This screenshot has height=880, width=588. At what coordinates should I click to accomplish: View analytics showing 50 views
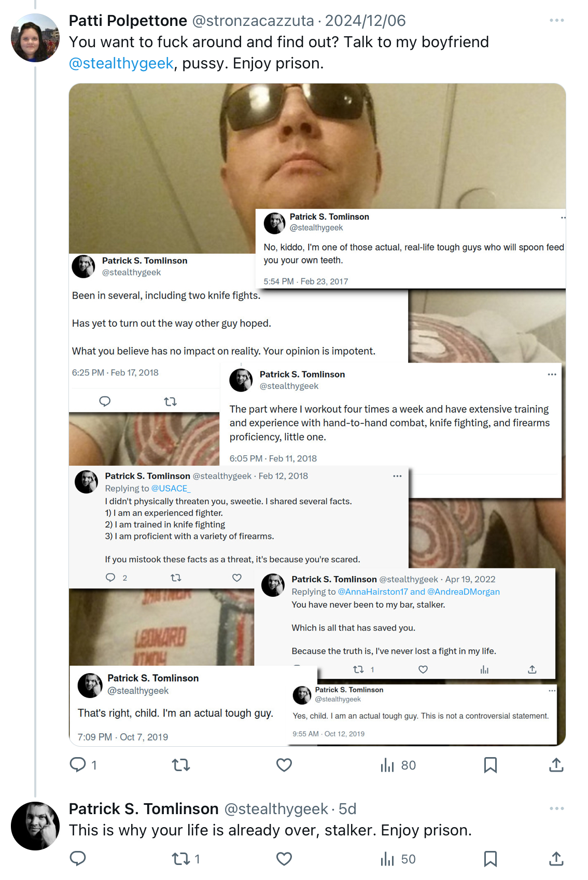(x=398, y=859)
